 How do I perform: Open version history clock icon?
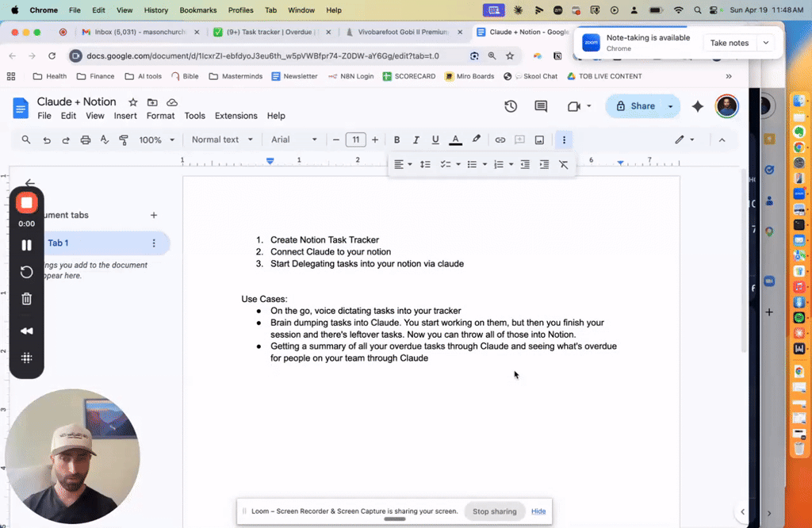click(x=511, y=106)
